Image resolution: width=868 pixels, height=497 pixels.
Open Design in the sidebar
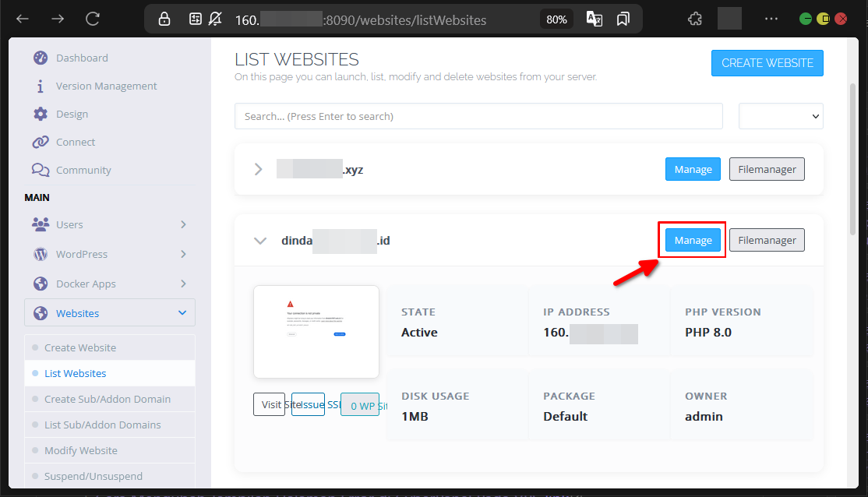tap(72, 114)
